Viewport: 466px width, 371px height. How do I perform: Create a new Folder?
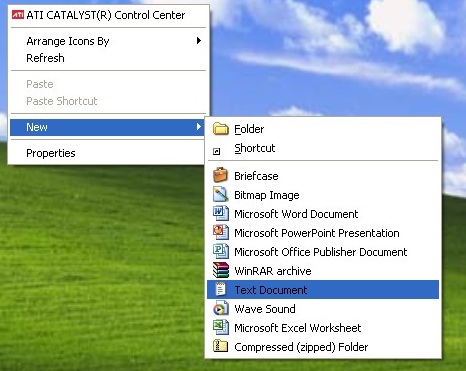coord(323,129)
